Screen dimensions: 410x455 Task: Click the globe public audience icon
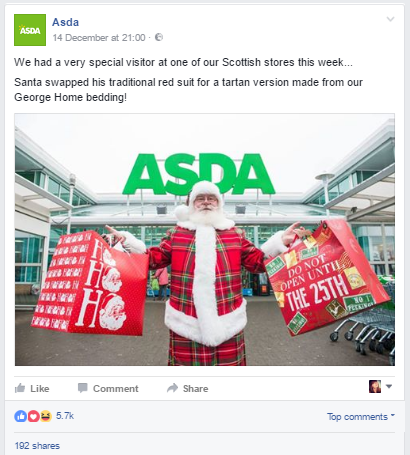click(159, 37)
